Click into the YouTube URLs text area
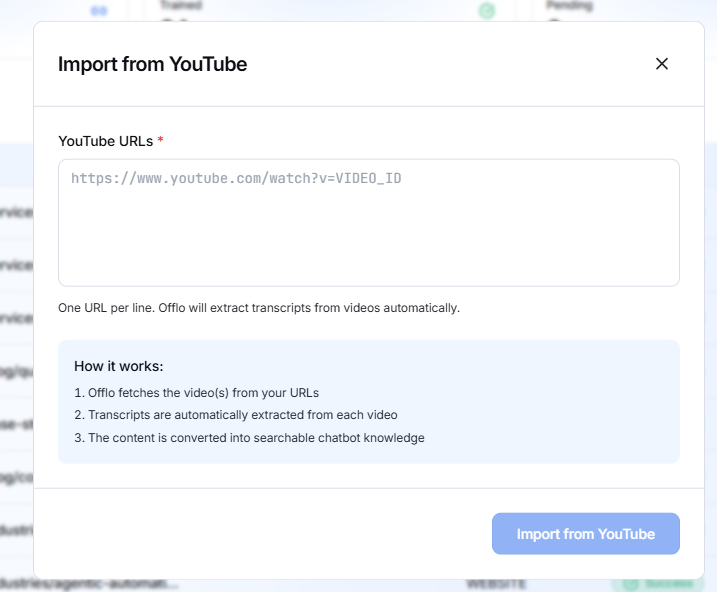Screen dimensions: 717x592 (x=369, y=223)
